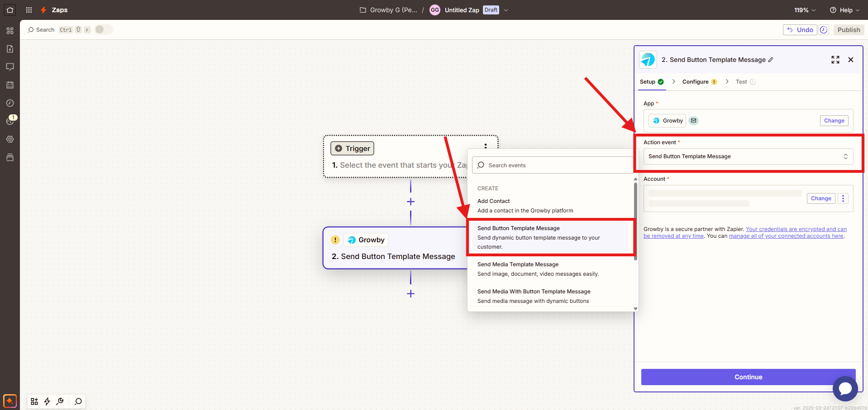Switch to the Configure tab
Viewport: 868px width, 410px height.
tap(699, 82)
